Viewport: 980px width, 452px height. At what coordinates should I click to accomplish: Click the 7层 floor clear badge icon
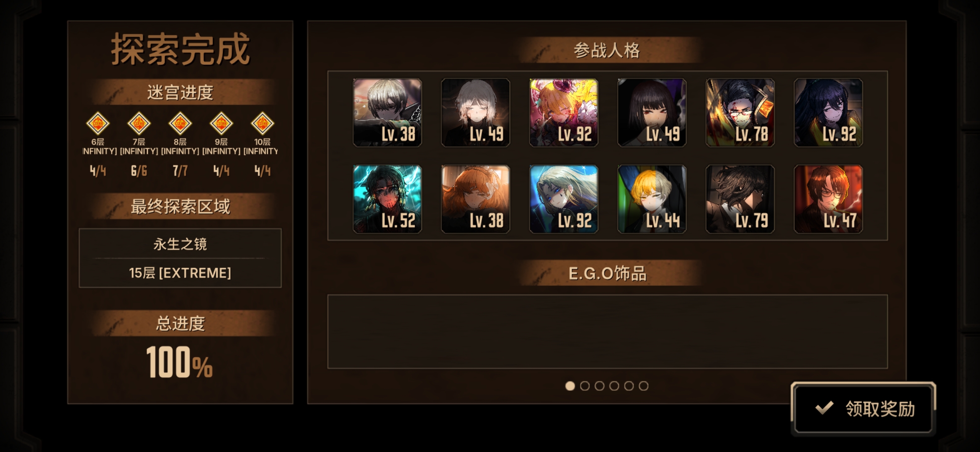coord(139,123)
